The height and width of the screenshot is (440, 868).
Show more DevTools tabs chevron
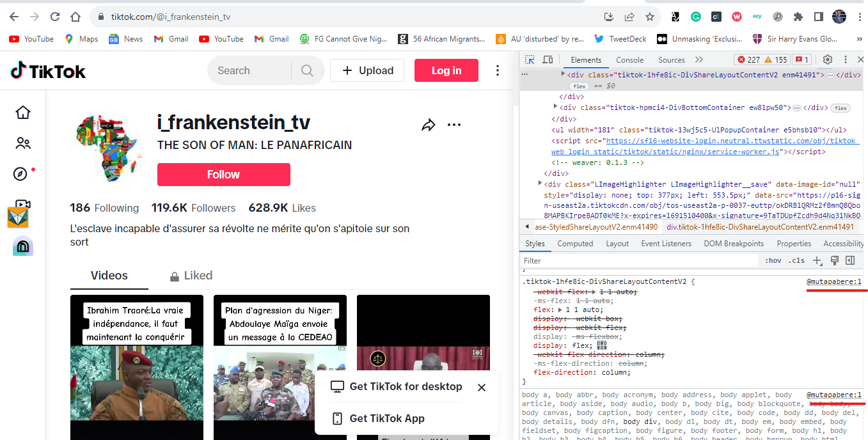click(698, 59)
